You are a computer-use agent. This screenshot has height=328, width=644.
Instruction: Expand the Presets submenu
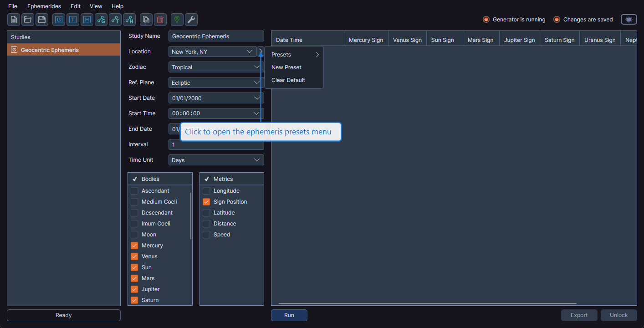[294, 54]
